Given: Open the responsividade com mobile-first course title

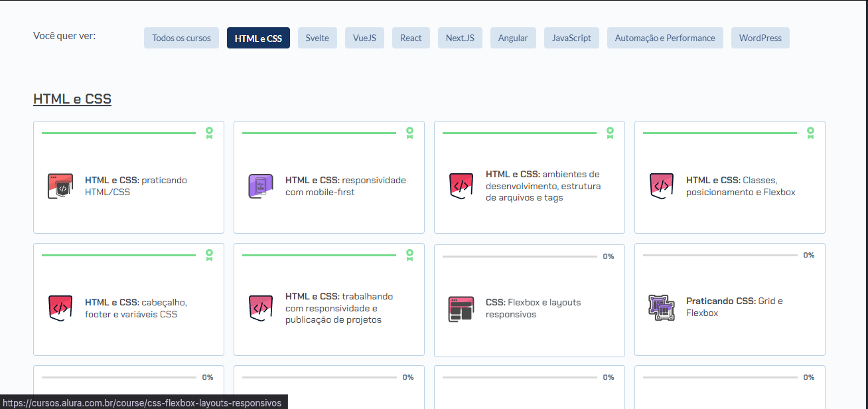Looking at the screenshot, I should pyautogui.click(x=346, y=186).
